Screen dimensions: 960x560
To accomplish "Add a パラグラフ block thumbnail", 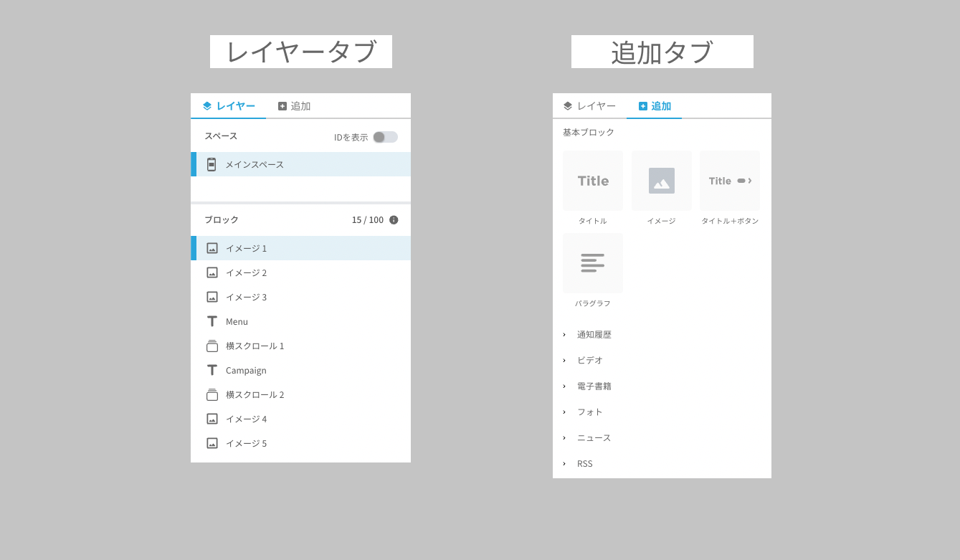I will (x=593, y=263).
